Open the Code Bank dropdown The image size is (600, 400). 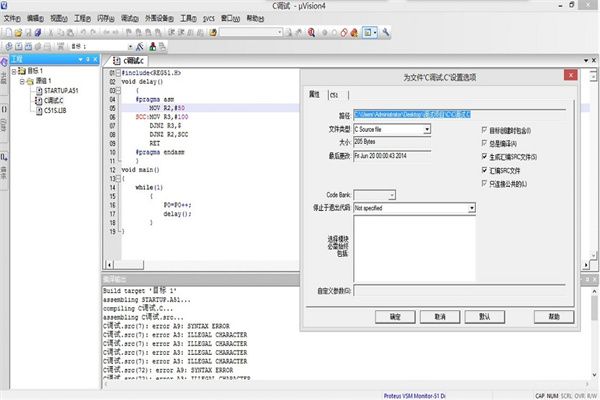(392, 195)
